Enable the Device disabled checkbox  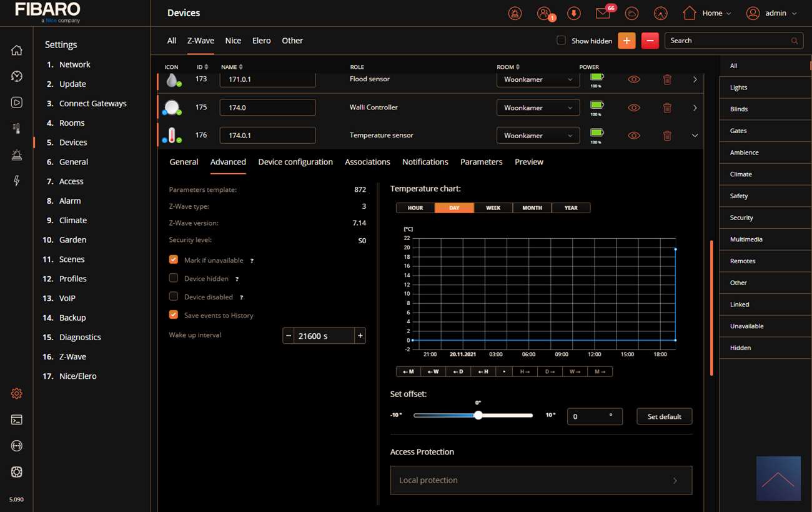point(174,296)
